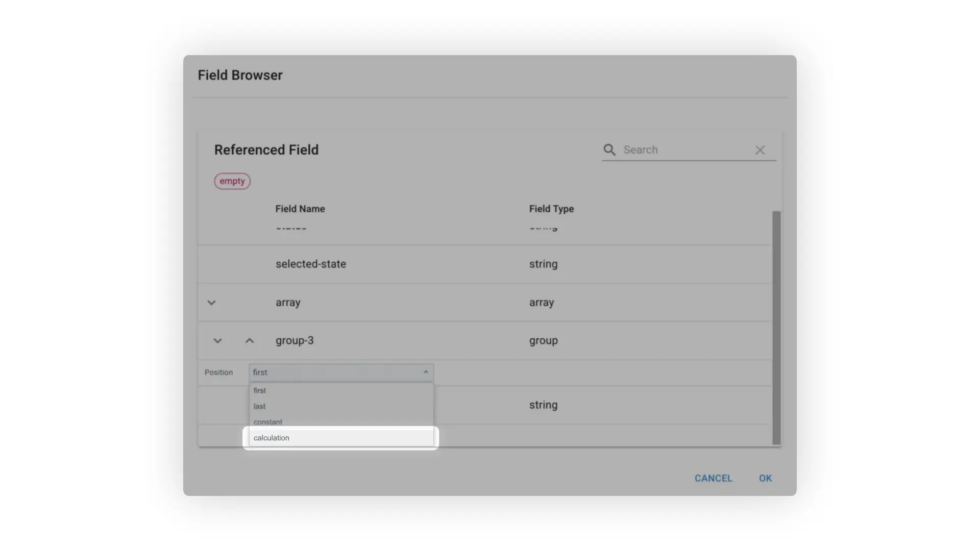The height and width of the screenshot is (551, 980).
Task: Click group-3 up chevron icon
Action: (250, 341)
